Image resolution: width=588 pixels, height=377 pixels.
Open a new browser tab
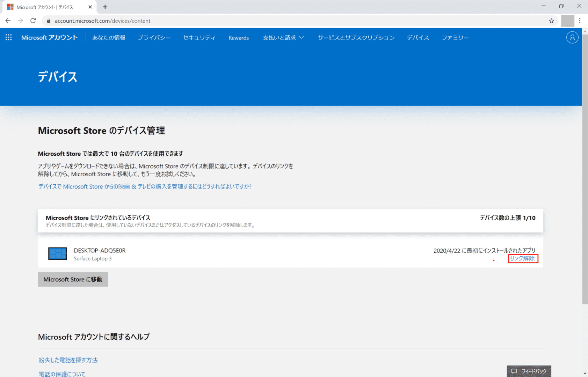105,7
